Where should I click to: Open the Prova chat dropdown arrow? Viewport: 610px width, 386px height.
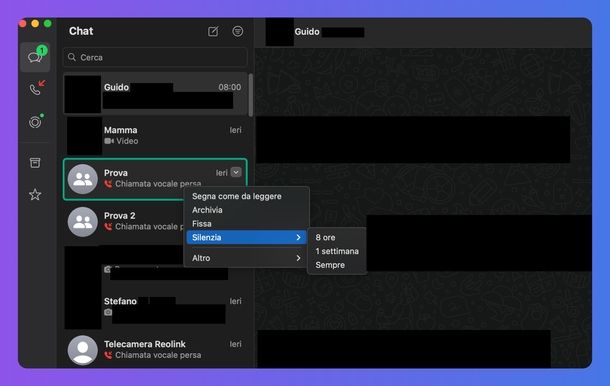tap(236, 172)
